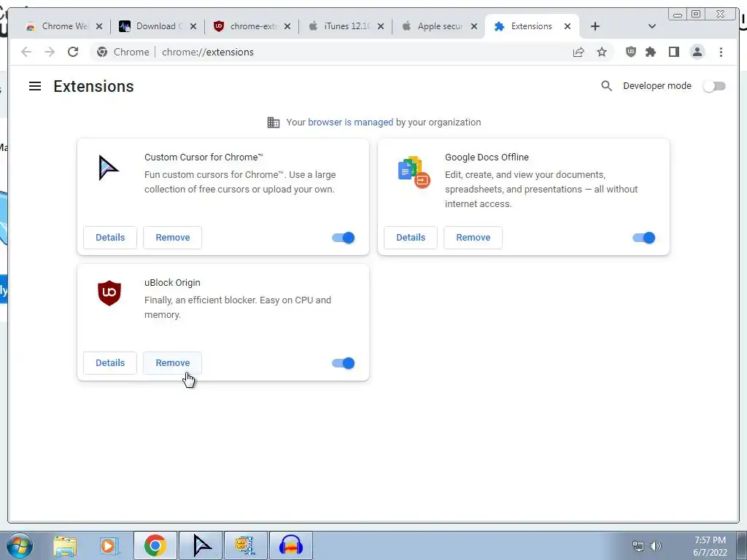The height and width of the screenshot is (560, 747).
Task: Open Details for uBlock Origin
Action: click(x=110, y=362)
